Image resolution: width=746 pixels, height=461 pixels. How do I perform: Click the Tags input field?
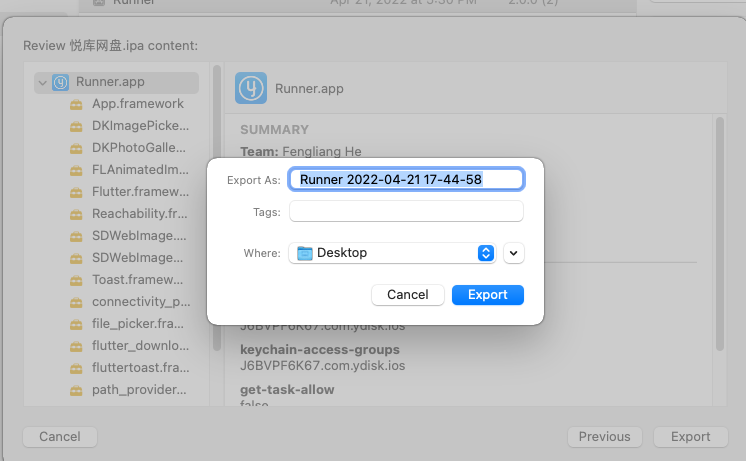coord(406,211)
